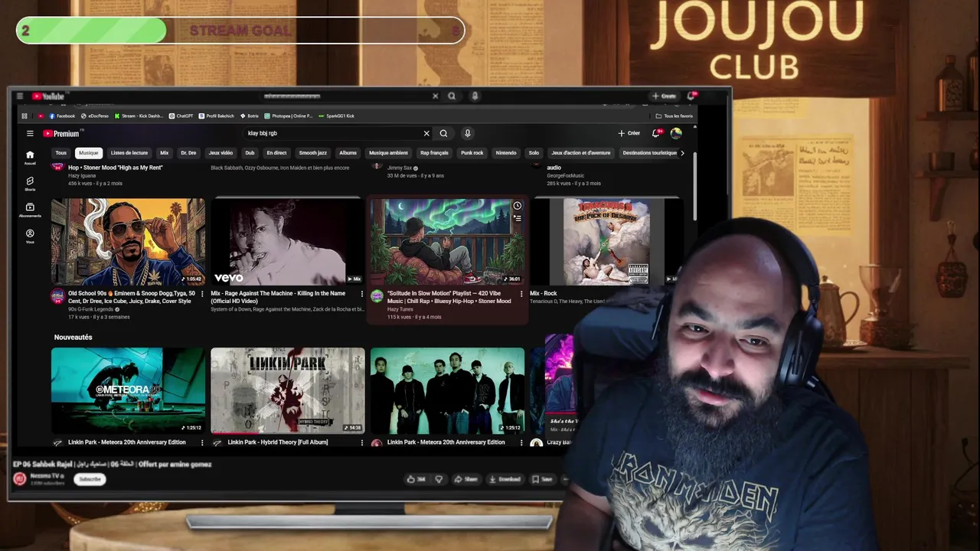Select the Listes de lecture chip
980x551 pixels.
tap(129, 153)
